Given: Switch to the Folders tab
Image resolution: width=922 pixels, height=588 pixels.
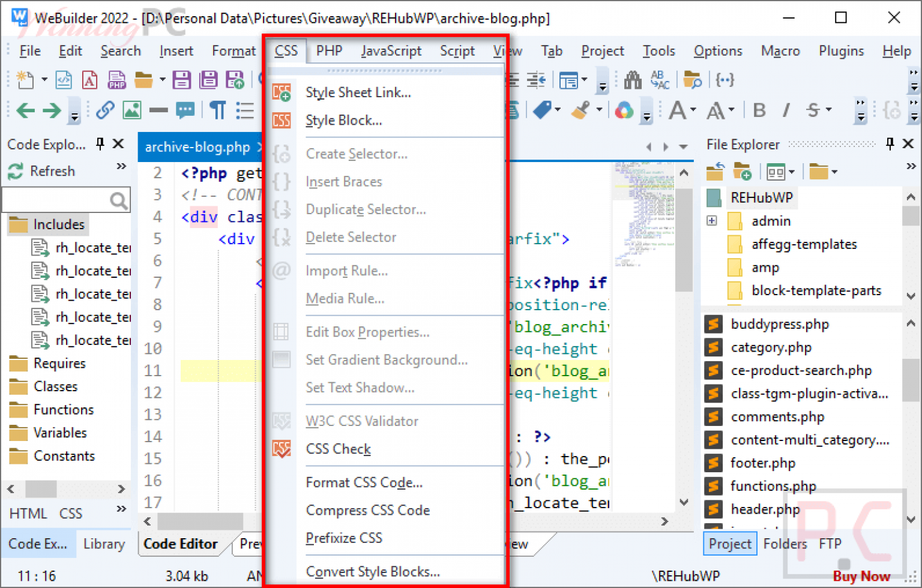Looking at the screenshot, I should (x=785, y=544).
